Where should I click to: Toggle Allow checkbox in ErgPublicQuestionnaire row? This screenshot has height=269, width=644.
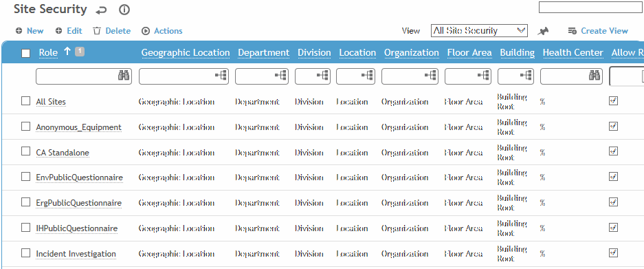pos(613,202)
